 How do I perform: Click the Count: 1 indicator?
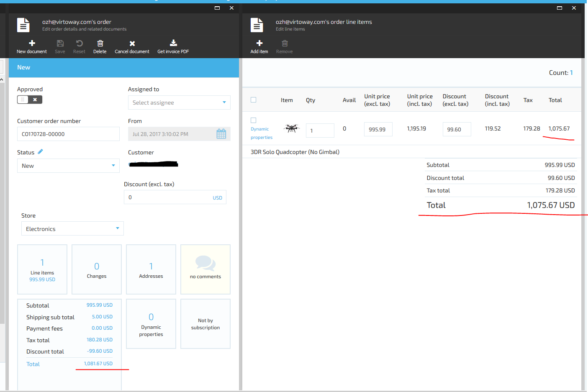[x=561, y=73]
